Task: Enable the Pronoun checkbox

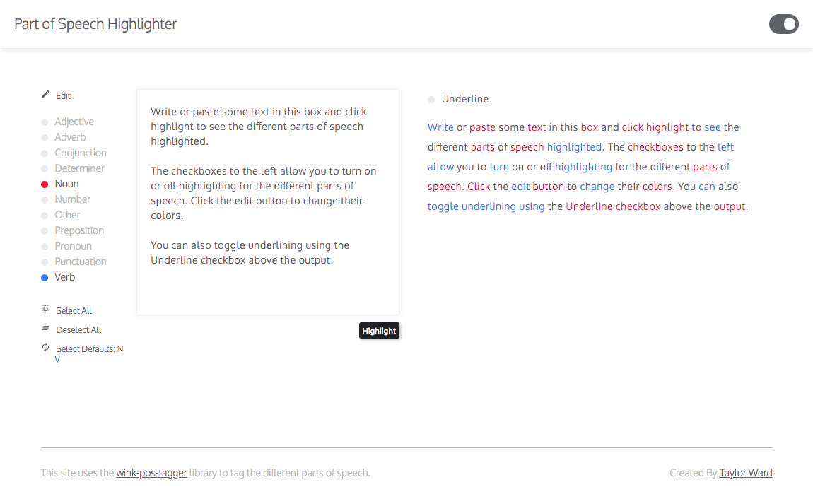Action: coord(45,247)
